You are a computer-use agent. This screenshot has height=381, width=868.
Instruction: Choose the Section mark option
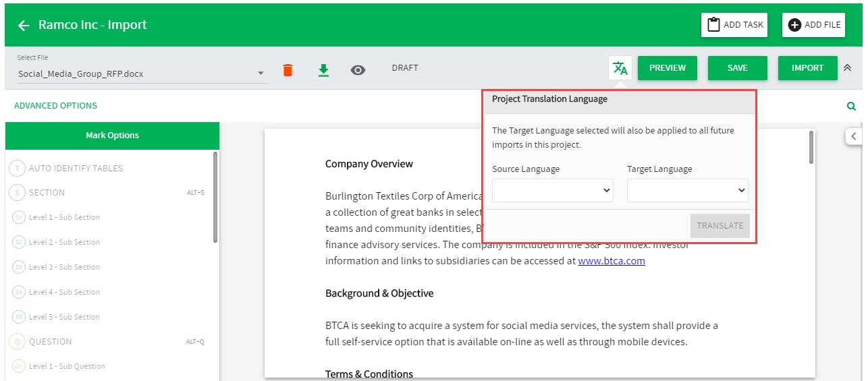(47, 193)
